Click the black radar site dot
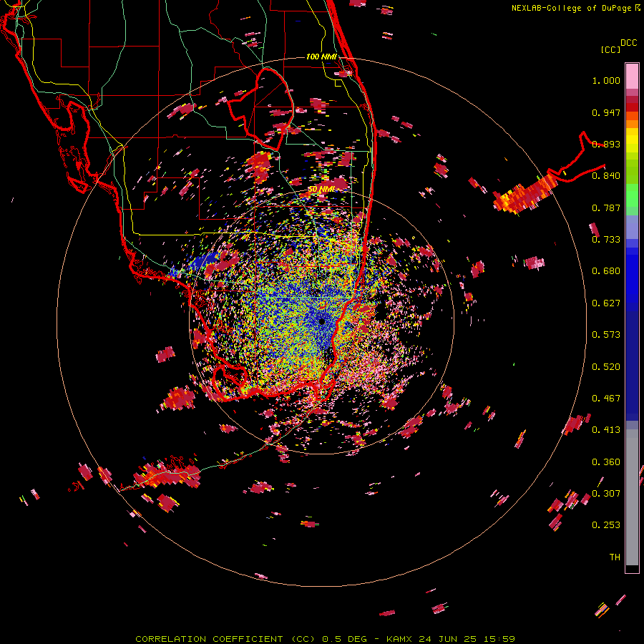The height and width of the screenshot is (644, 644). click(x=322, y=321)
